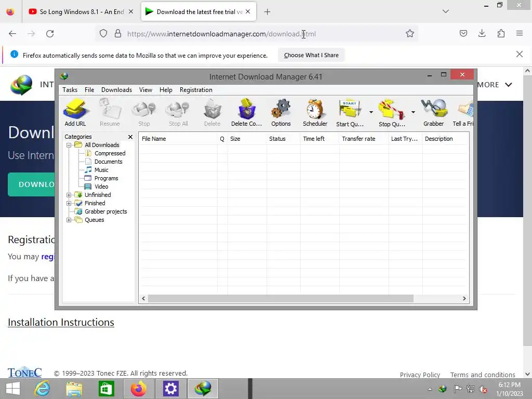This screenshot has width=532, height=399.
Task: Open File Explorer from taskbar
Action: [x=74, y=389]
